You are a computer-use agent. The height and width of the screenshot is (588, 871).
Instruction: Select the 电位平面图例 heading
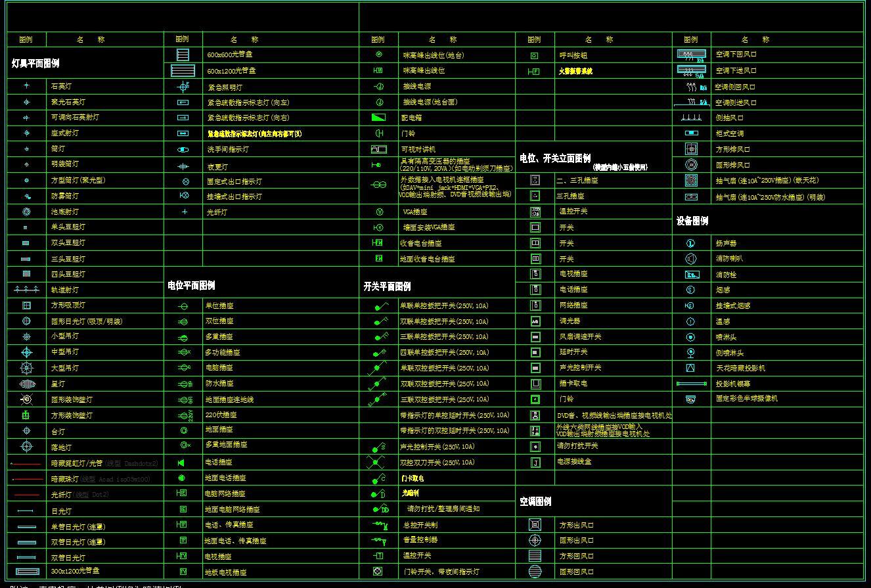190,286
